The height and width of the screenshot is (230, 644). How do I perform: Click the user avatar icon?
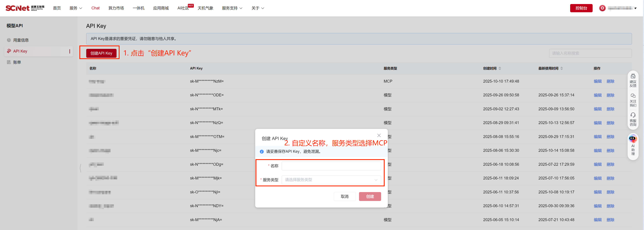602,8
